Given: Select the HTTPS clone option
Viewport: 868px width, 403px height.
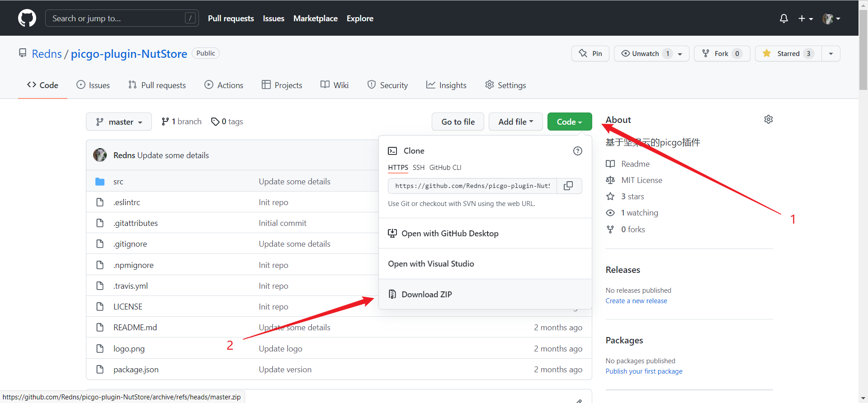Looking at the screenshot, I should (398, 168).
